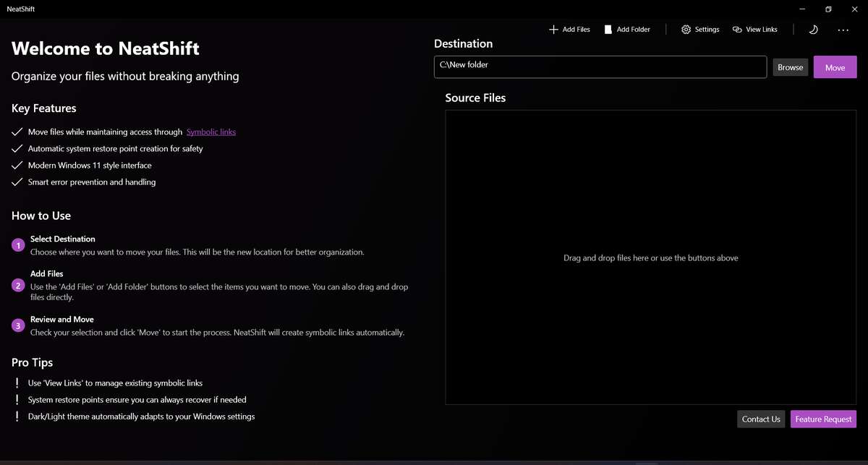
Task: Click the 'Key Features' heading
Action: [44, 108]
